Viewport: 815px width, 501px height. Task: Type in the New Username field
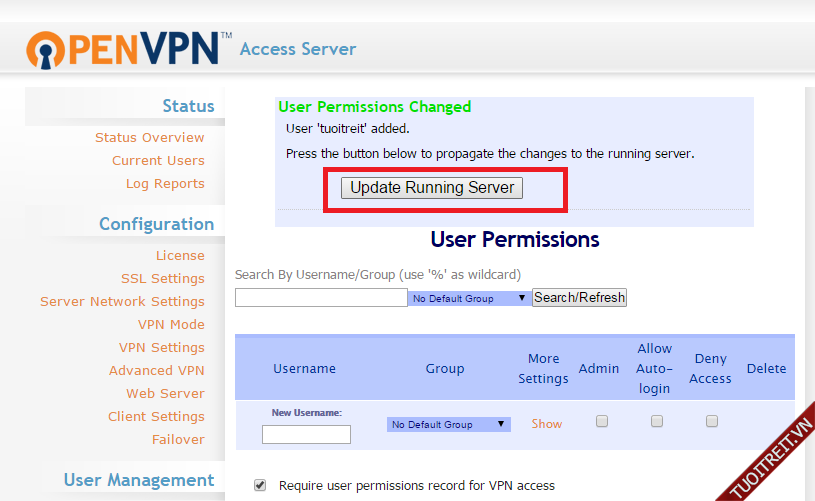tap(306, 434)
